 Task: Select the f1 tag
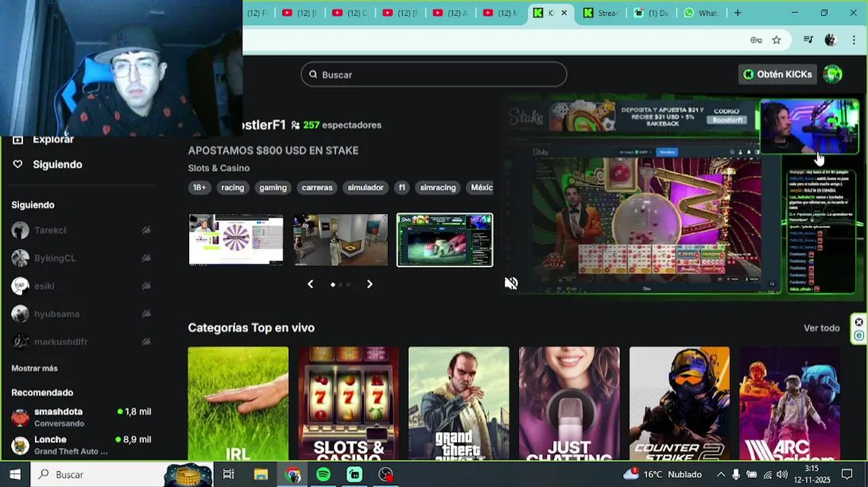click(x=402, y=187)
